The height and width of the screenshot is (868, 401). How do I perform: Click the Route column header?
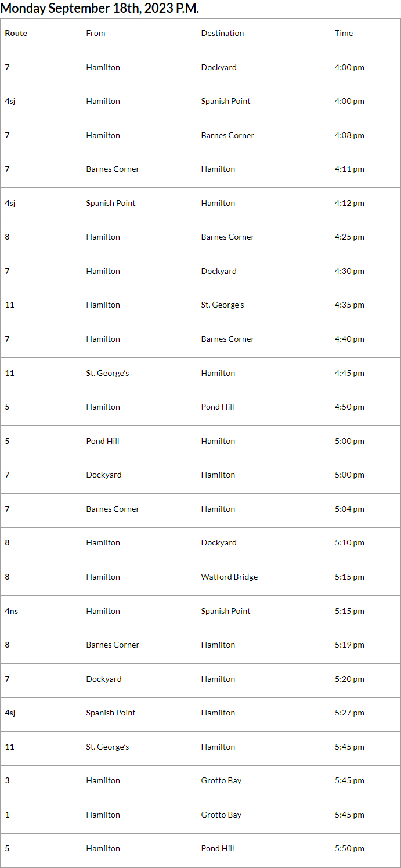tap(16, 34)
